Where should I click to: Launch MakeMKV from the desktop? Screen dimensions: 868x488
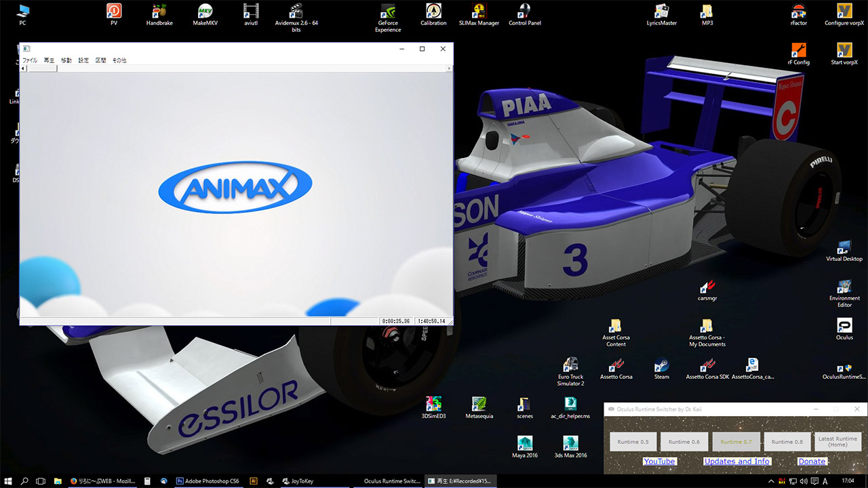pyautogui.click(x=205, y=12)
